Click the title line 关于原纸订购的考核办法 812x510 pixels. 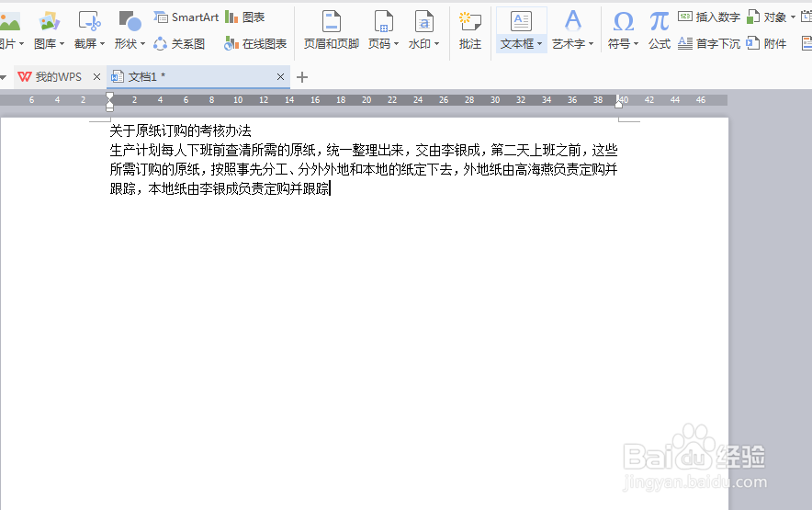click(x=180, y=131)
